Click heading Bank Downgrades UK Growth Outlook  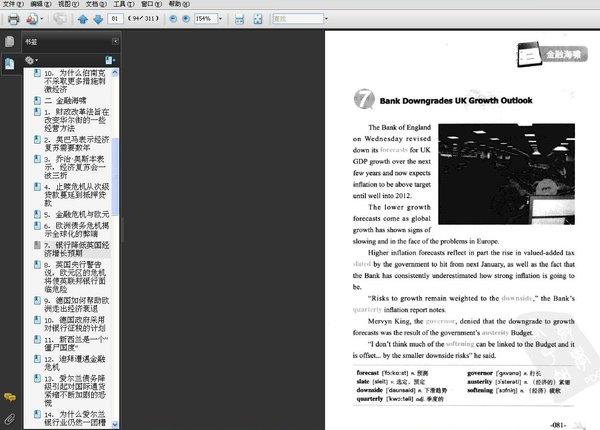456,101
